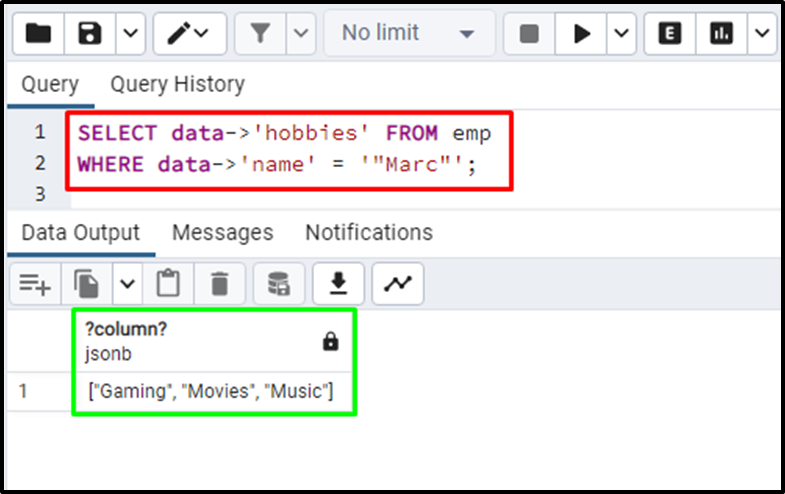Image resolution: width=785 pixels, height=494 pixels.
Task: Run Explain on the query
Action: (x=670, y=34)
